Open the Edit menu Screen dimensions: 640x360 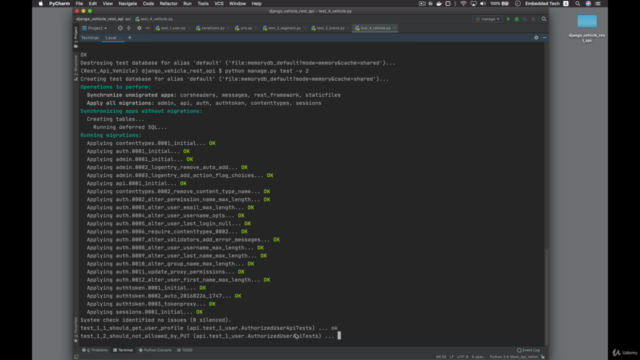93,4
